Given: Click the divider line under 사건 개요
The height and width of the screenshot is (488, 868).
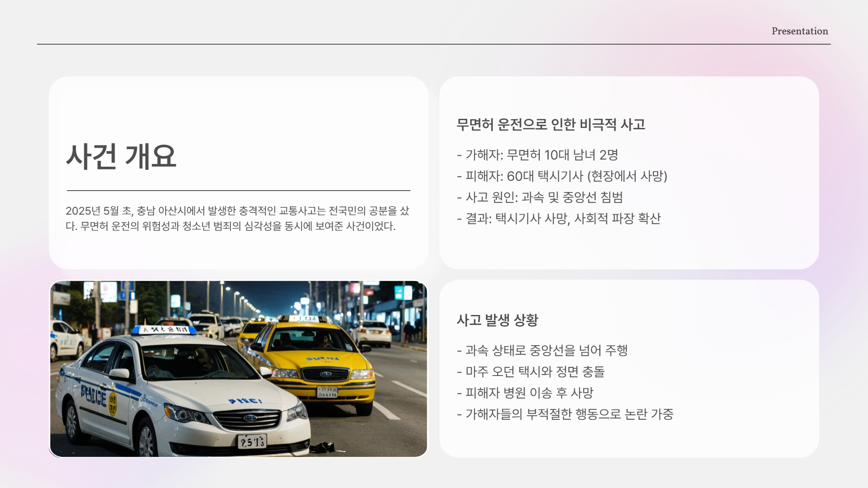Looking at the screenshot, I should (238, 190).
